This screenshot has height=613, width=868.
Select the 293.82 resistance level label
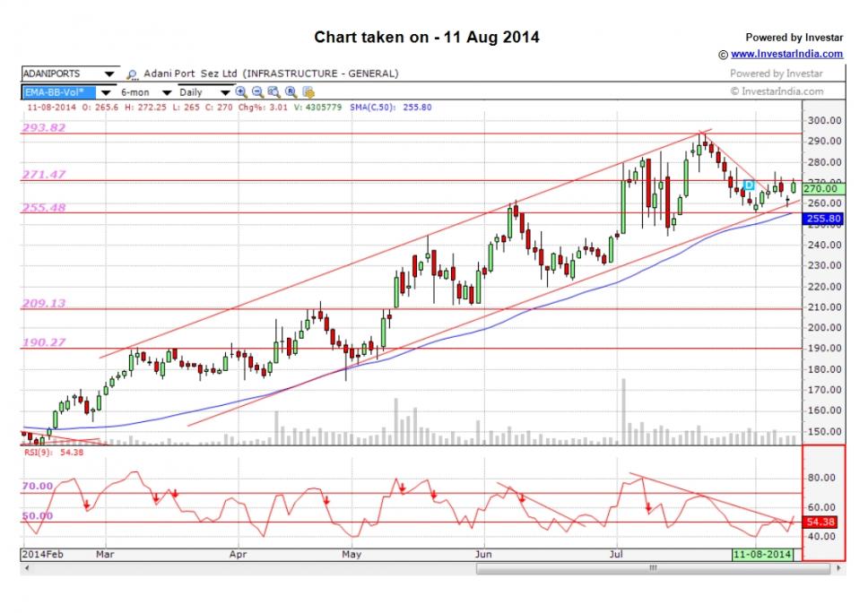44,128
